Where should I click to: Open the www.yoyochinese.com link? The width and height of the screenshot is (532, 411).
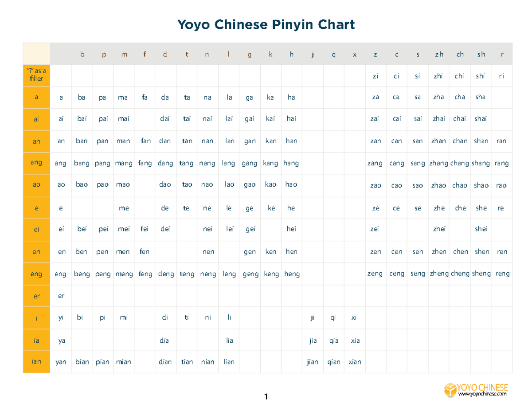[483, 394]
